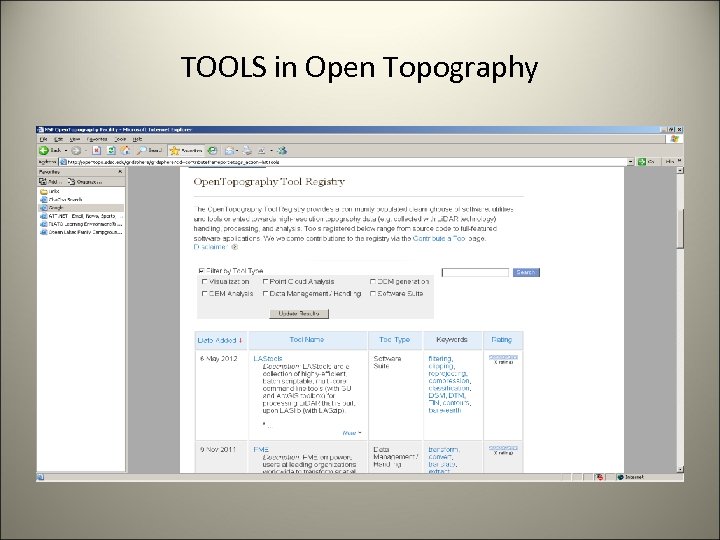Open the File menu
720x540 pixels.
tap(43, 139)
